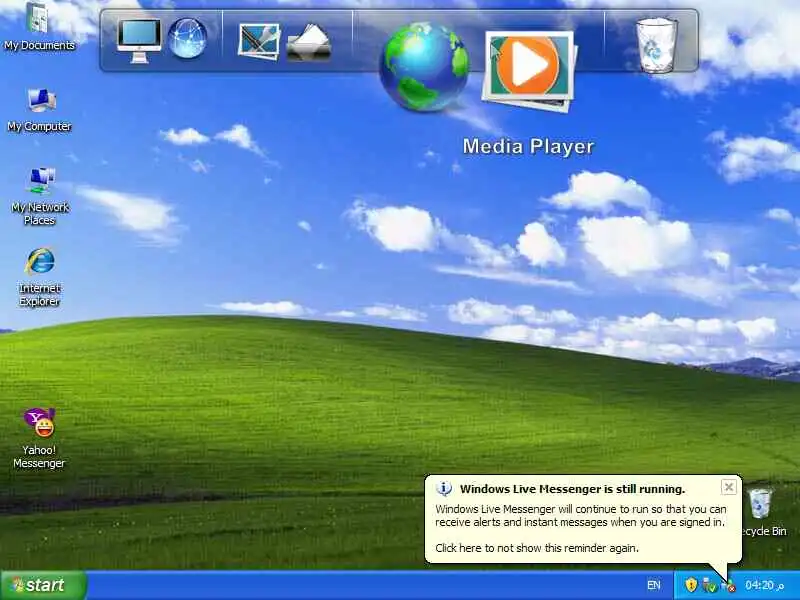800x600 pixels.
Task: Click the blue network globe dock icon
Action: (188, 38)
